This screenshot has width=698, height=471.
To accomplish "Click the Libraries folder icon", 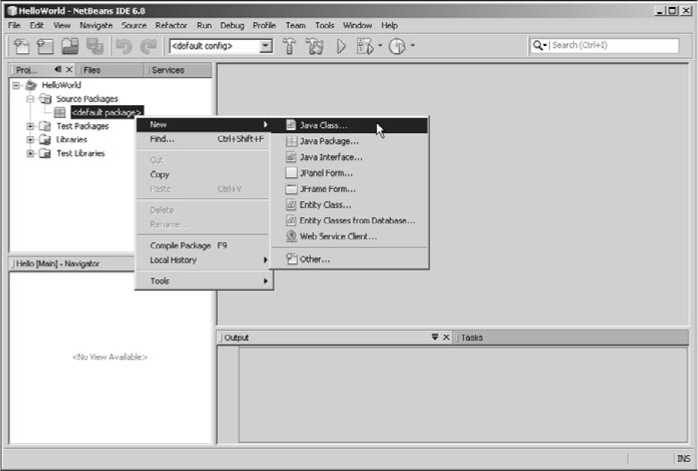I will [x=45, y=140].
